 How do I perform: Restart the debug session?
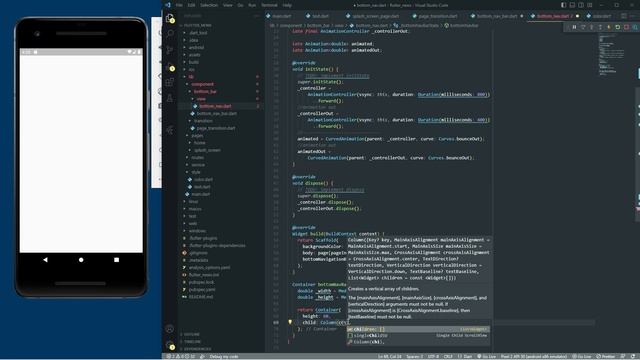click(618, 27)
